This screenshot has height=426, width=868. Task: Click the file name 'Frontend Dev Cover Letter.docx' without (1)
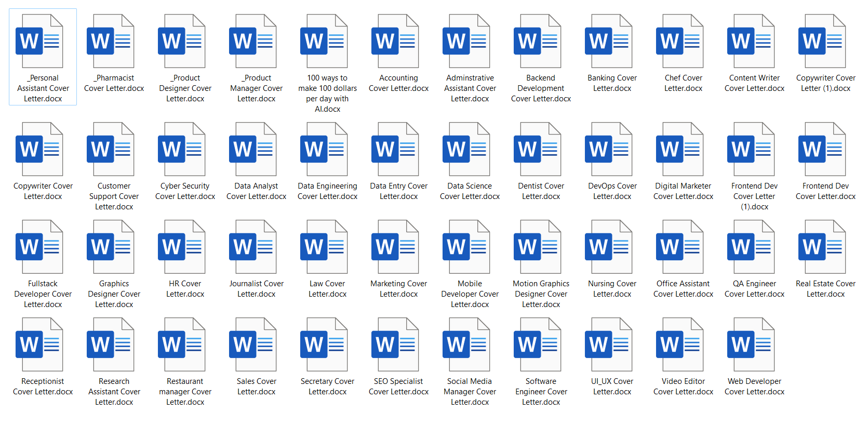[x=826, y=191]
